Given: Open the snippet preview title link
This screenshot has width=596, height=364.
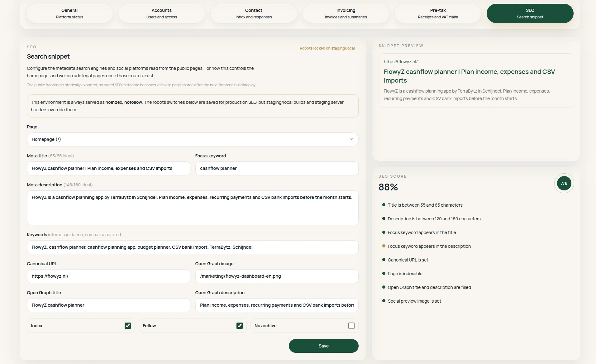Looking at the screenshot, I should 469,76.
